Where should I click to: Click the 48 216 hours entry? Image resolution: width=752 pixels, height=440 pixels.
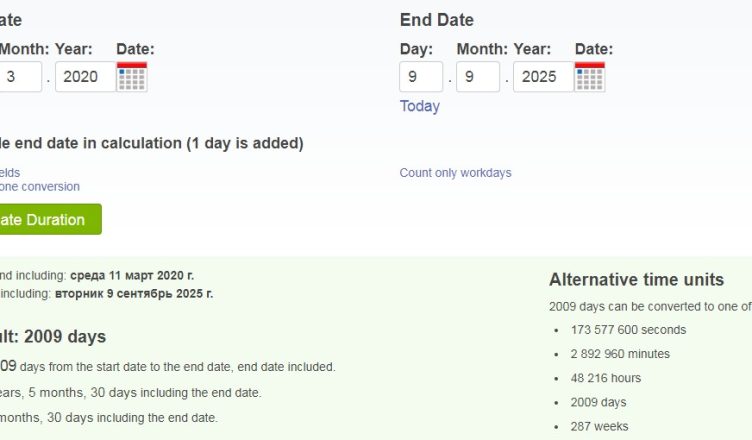point(606,378)
